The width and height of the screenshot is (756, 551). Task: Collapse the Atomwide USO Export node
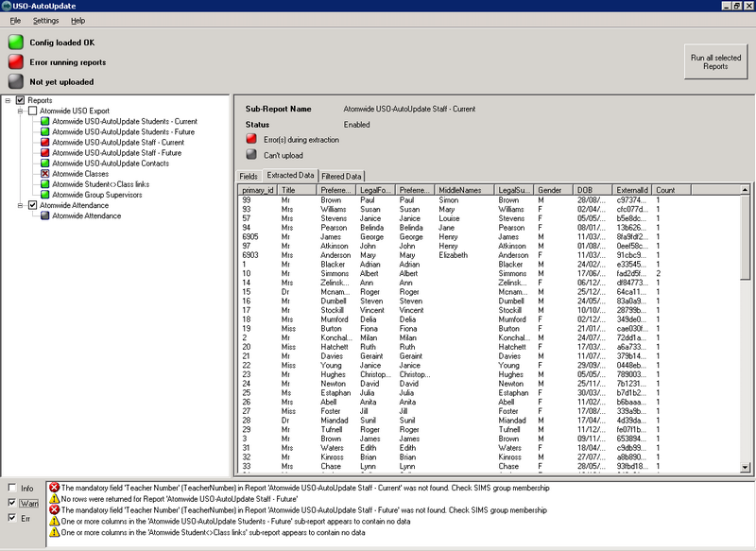tap(20, 111)
